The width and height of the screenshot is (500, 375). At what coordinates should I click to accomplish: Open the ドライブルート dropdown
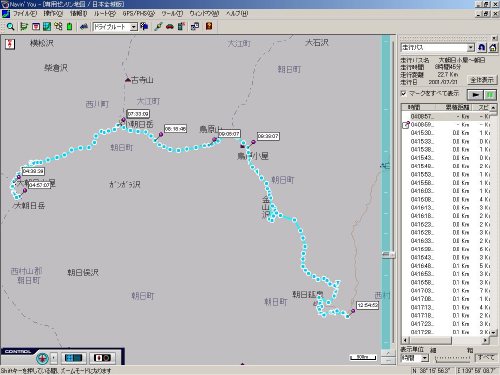(x=134, y=27)
